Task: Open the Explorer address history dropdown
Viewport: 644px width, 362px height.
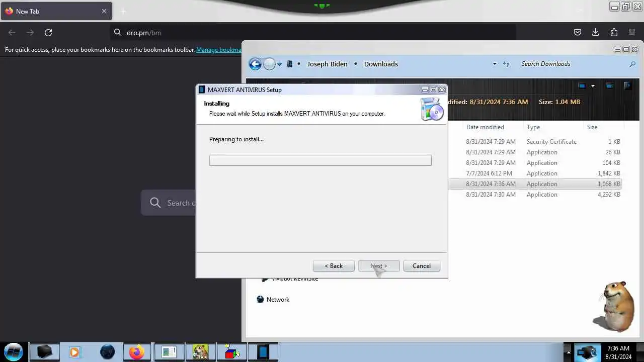Action: [495, 64]
